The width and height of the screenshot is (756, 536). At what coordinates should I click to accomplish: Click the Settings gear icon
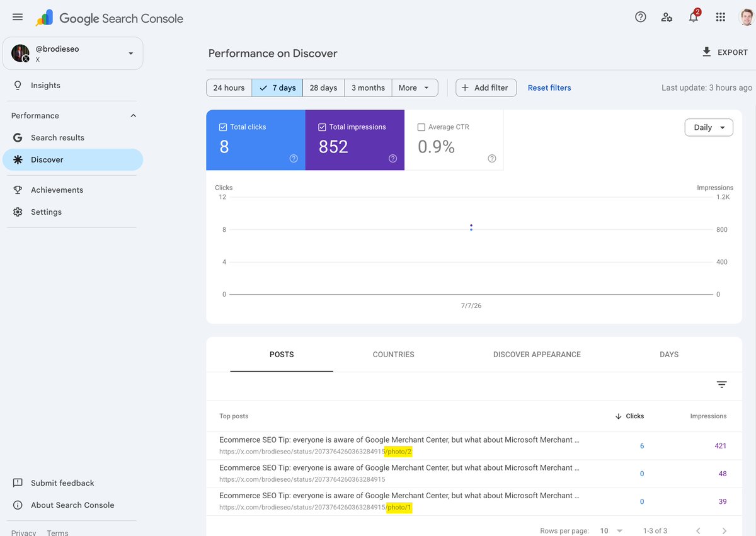click(x=18, y=212)
